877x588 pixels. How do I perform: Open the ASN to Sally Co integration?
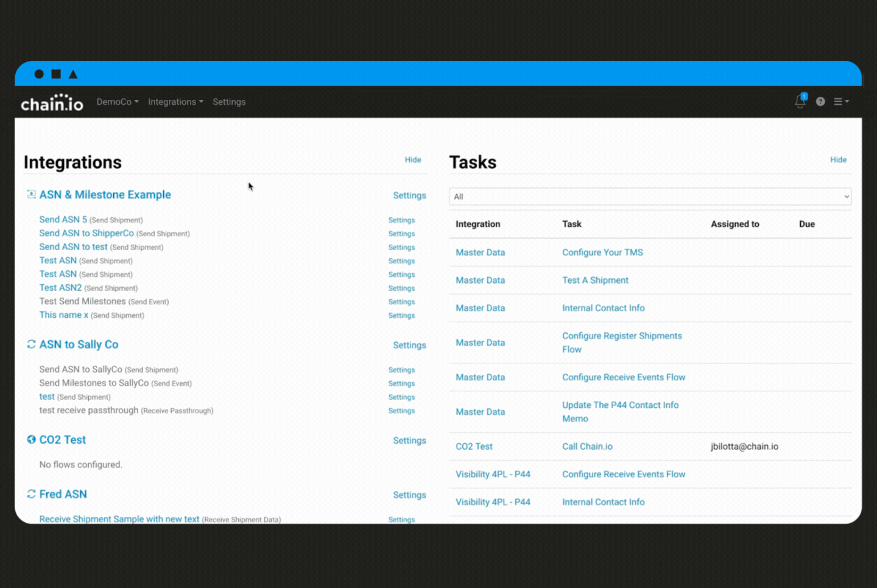coord(79,345)
